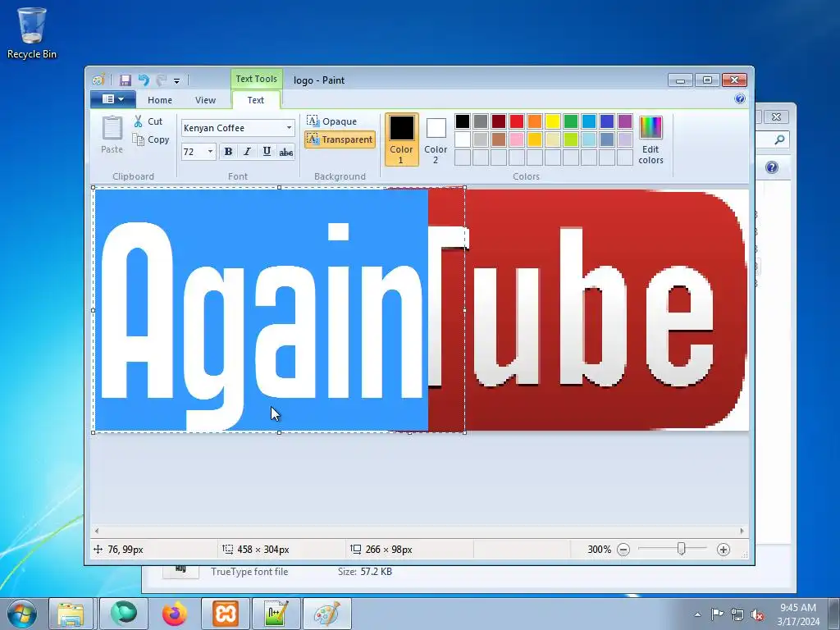Screen dimensions: 840x630
Task: Open the green sphere app on taskbar
Action: [x=124, y=614]
